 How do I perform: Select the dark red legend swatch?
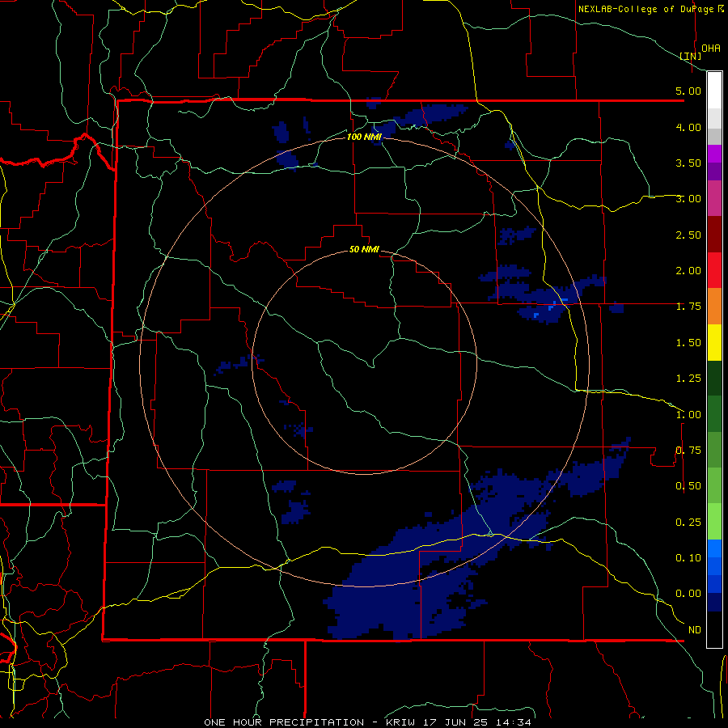(714, 235)
